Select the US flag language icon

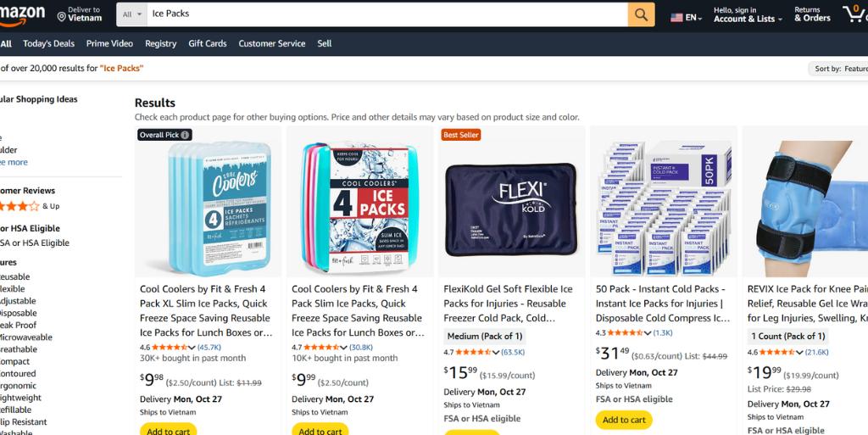coord(676,18)
